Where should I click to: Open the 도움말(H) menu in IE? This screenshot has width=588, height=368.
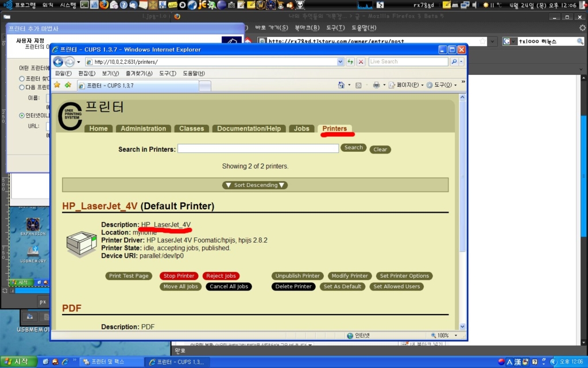[x=194, y=74]
